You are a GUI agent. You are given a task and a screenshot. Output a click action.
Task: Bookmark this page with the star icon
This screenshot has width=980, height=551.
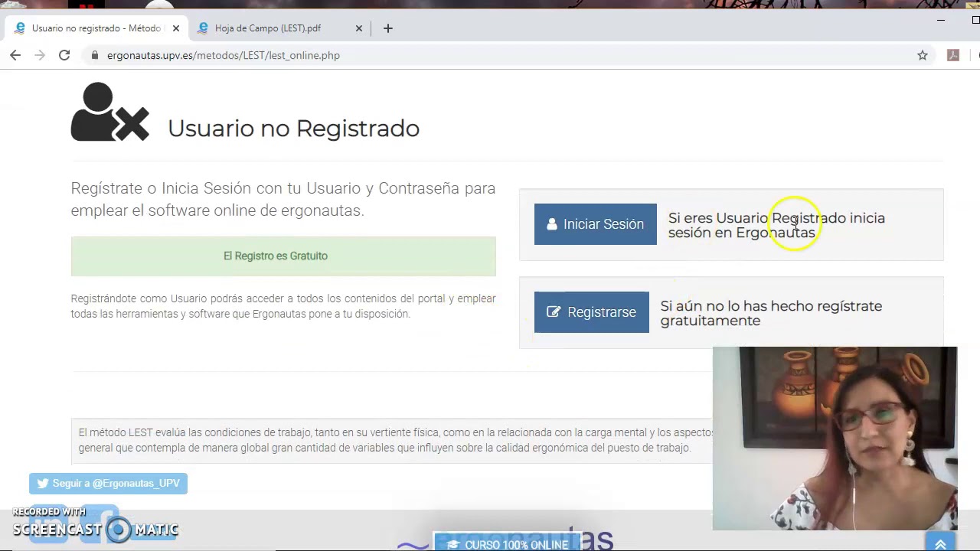pyautogui.click(x=923, y=55)
